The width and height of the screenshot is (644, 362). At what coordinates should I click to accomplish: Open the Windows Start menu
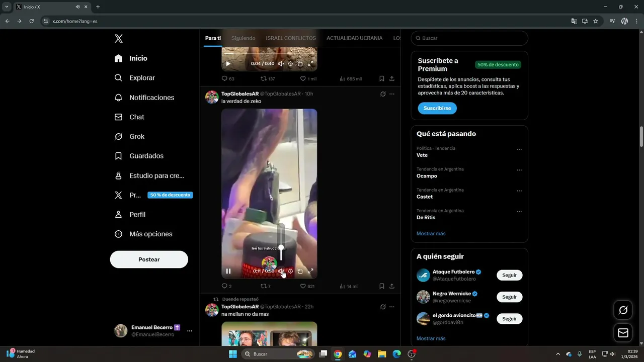(x=233, y=354)
